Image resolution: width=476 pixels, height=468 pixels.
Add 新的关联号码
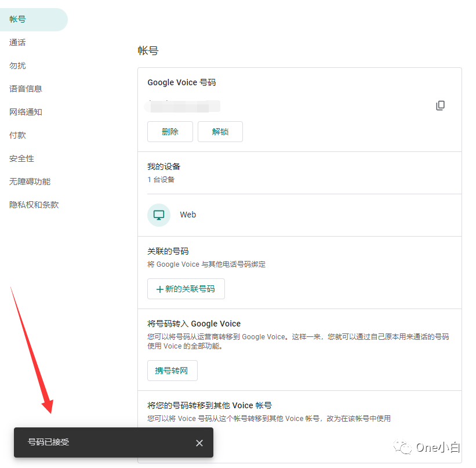click(x=186, y=289)
